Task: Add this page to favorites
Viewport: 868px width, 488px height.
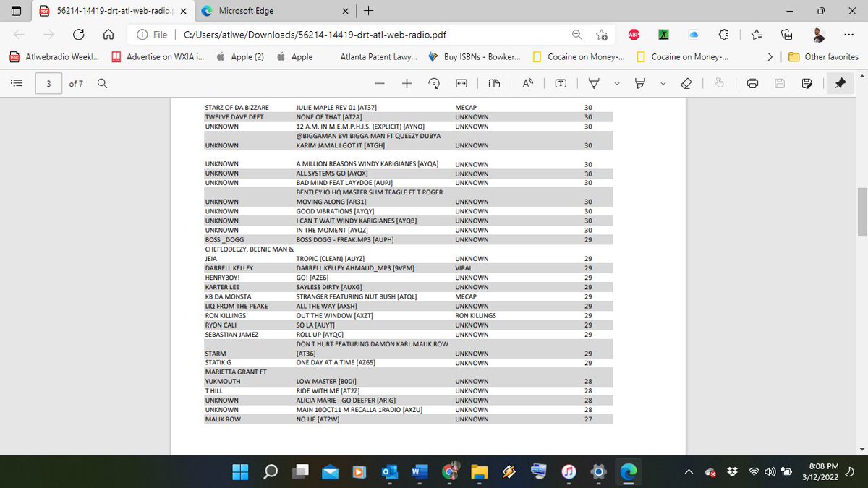Action: click(602, 34)
